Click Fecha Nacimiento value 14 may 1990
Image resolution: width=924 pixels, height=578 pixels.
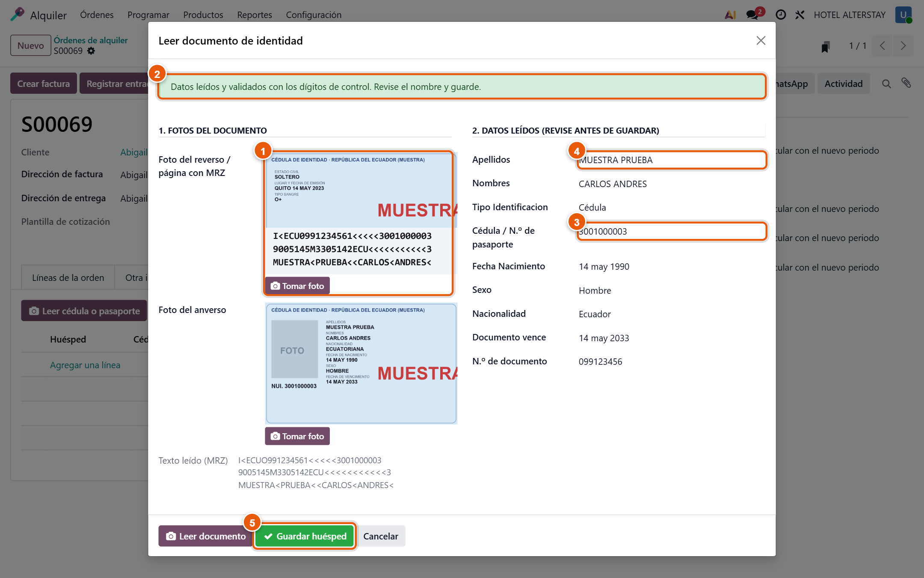604,267
